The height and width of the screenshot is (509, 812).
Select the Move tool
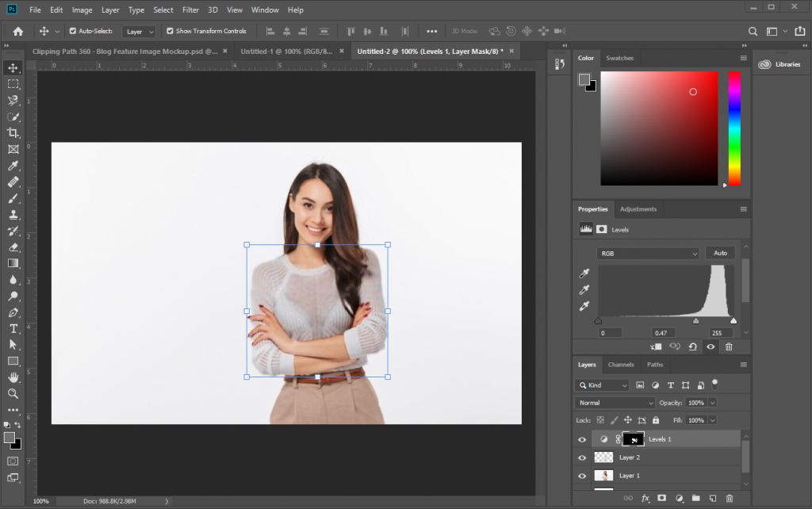tap(13, 67)
